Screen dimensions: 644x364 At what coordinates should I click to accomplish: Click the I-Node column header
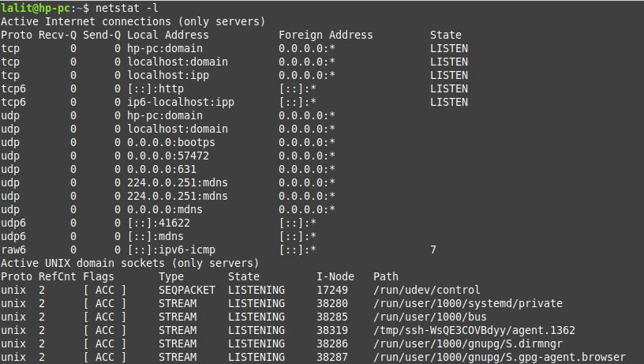pyautogui.click(x=335, y=276)
